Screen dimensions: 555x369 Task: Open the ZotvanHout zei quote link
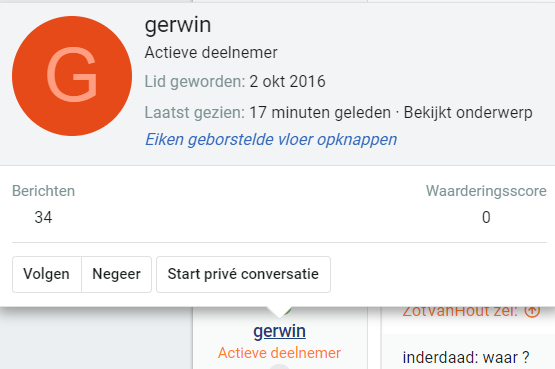(460, 311)
